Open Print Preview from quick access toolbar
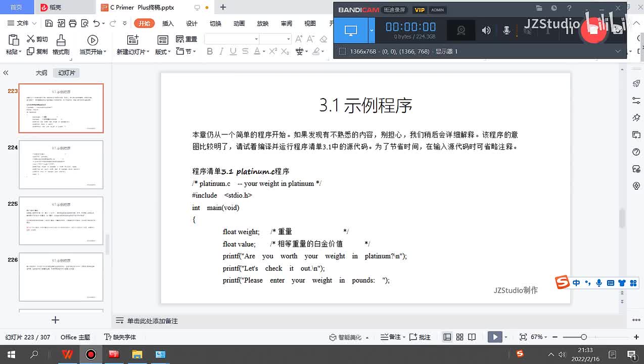644x364 pixels. 84,23
